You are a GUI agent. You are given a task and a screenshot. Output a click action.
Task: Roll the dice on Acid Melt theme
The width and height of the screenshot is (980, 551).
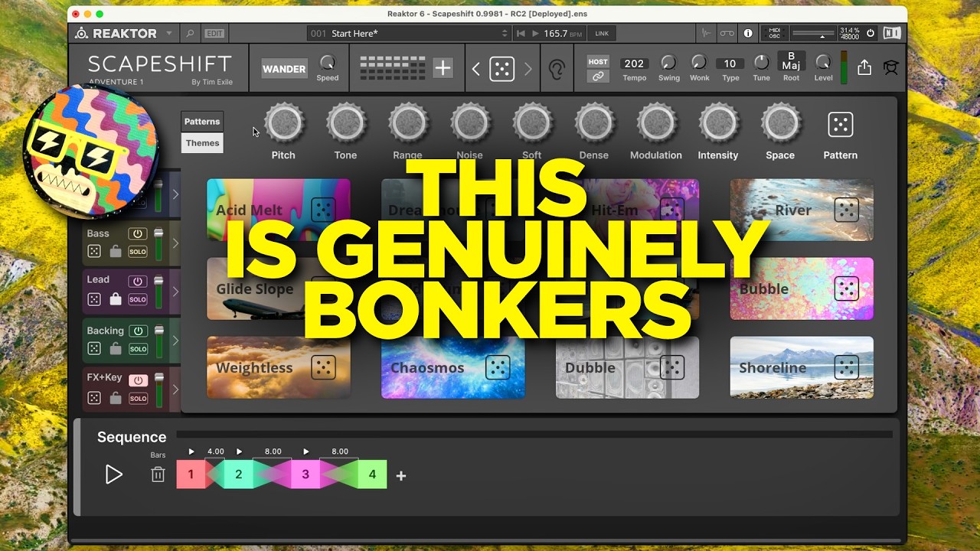323,210
